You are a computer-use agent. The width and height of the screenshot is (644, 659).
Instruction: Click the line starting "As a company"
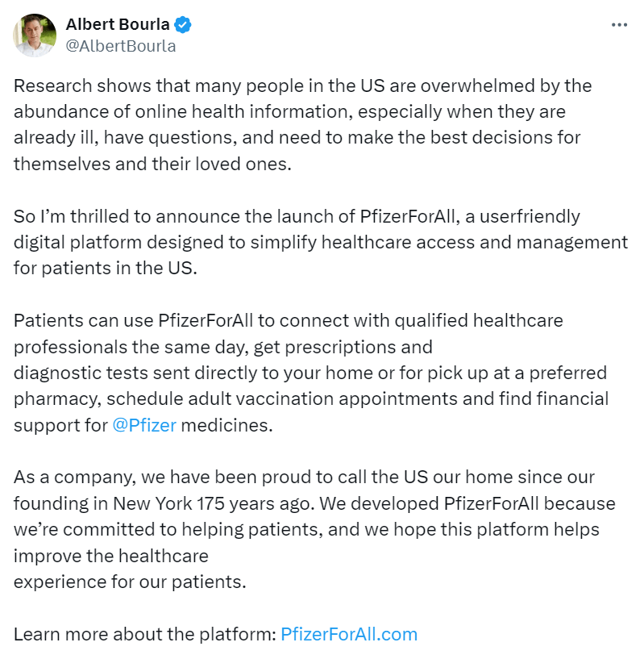point(304,478)
